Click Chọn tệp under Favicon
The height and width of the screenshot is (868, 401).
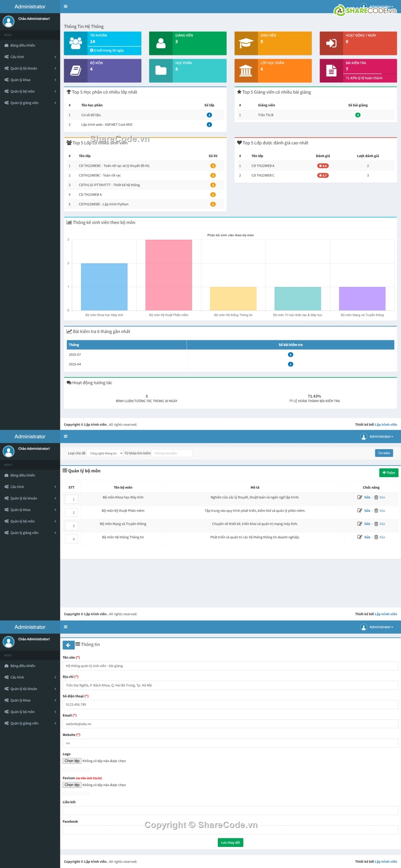point(72,785)
